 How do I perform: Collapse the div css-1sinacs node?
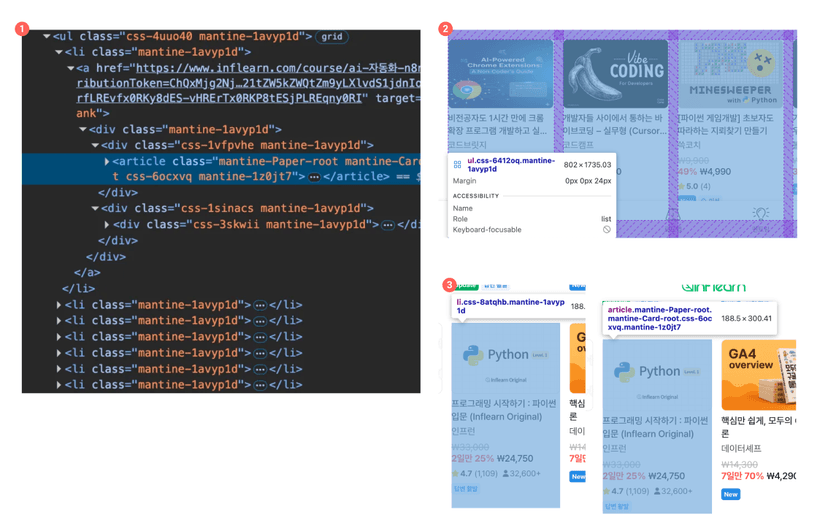pos(95,209)
